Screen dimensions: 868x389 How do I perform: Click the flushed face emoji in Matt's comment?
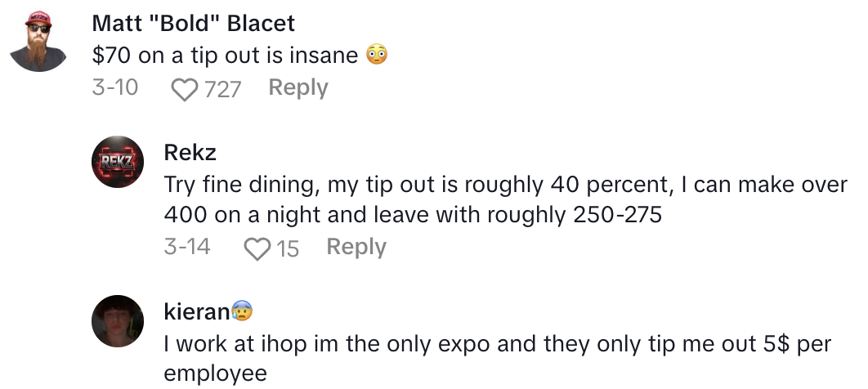[376, 56]
